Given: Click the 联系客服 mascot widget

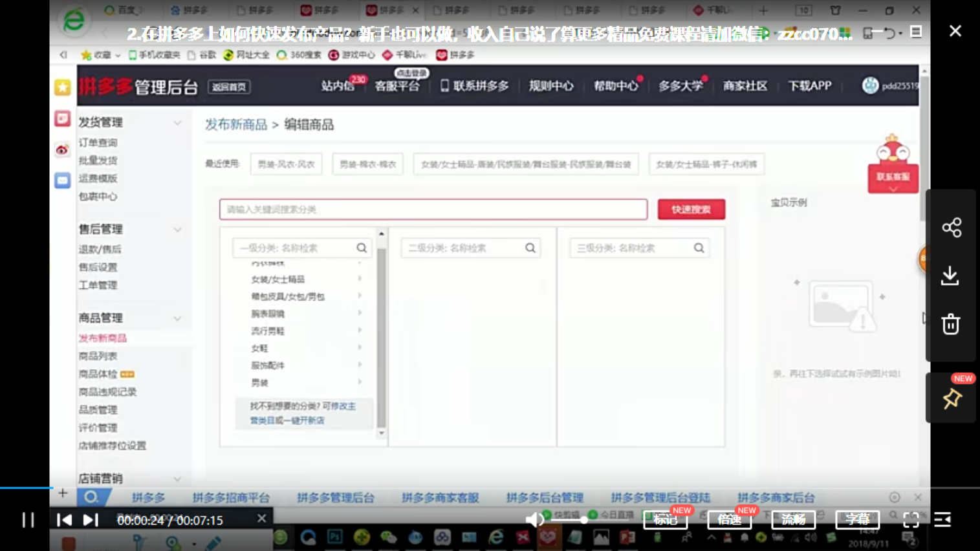Looking at the screenshot, I should [893, 165].
